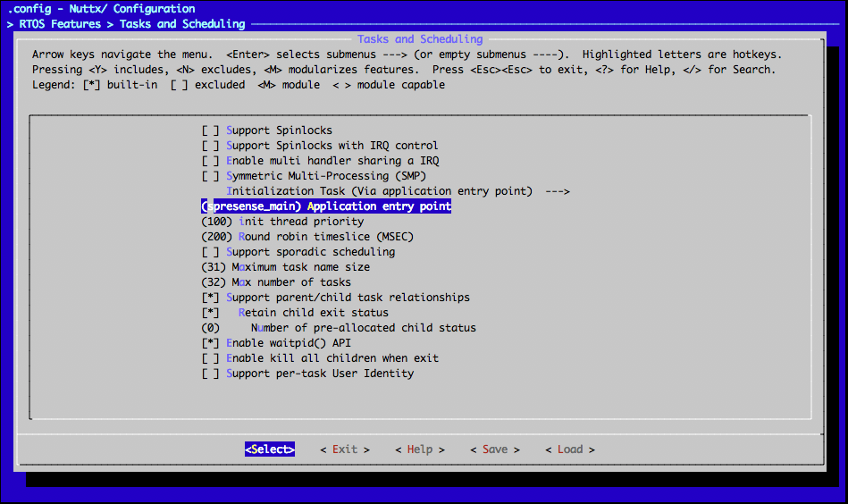Toggle Support Spinlocks checkbox
The height and width of the screenshot is (504, 848).
click(210, 130)
